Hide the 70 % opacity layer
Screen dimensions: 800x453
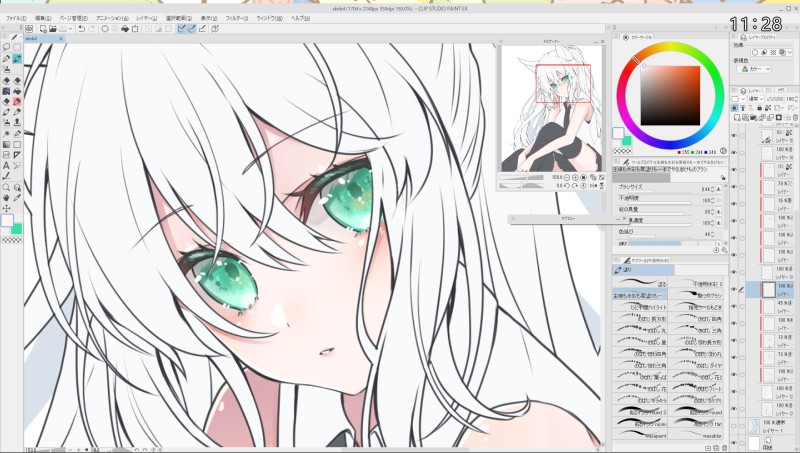(734, 187)
